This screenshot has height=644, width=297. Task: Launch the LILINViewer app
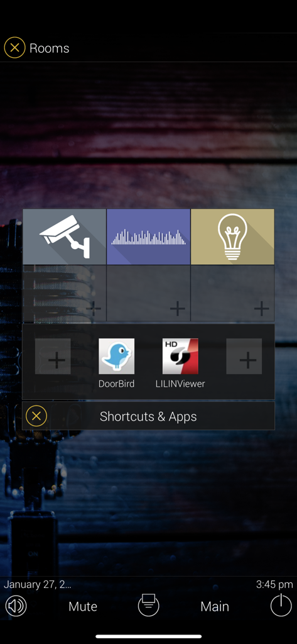pyautogui.click(x=180, y=363)
